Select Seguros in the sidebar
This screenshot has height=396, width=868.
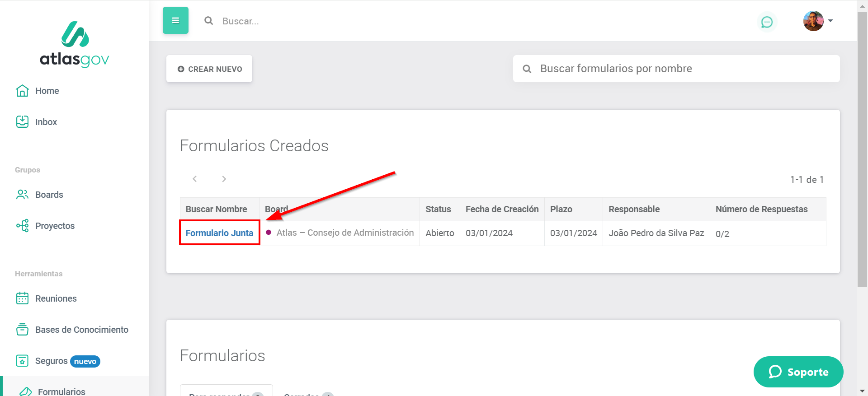[51, 361]
